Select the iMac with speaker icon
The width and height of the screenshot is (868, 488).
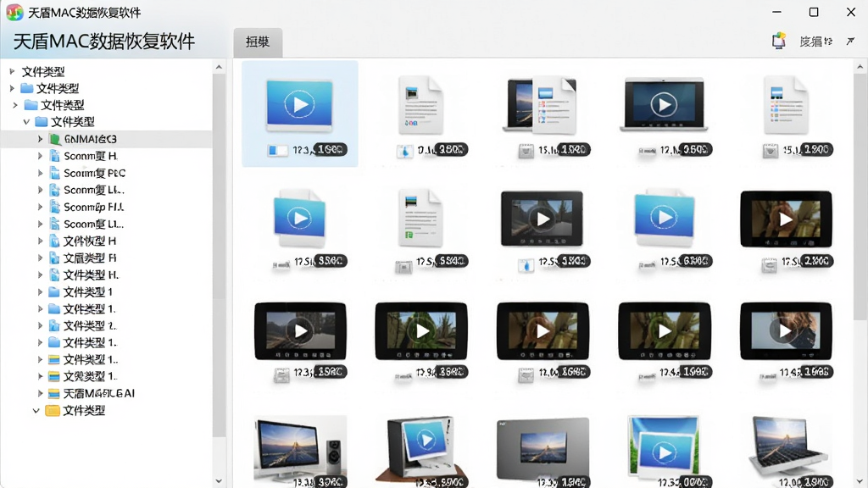pyautogui.click(x=300, y=448)
